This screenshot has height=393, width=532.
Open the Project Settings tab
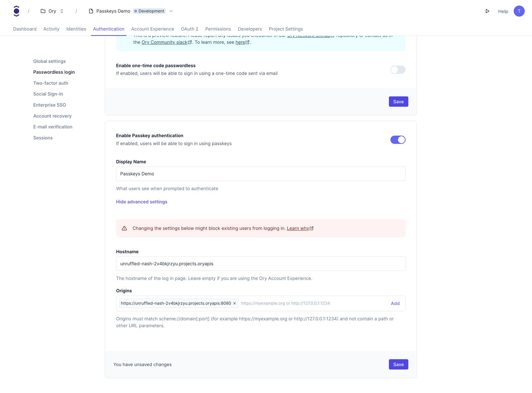286,29
